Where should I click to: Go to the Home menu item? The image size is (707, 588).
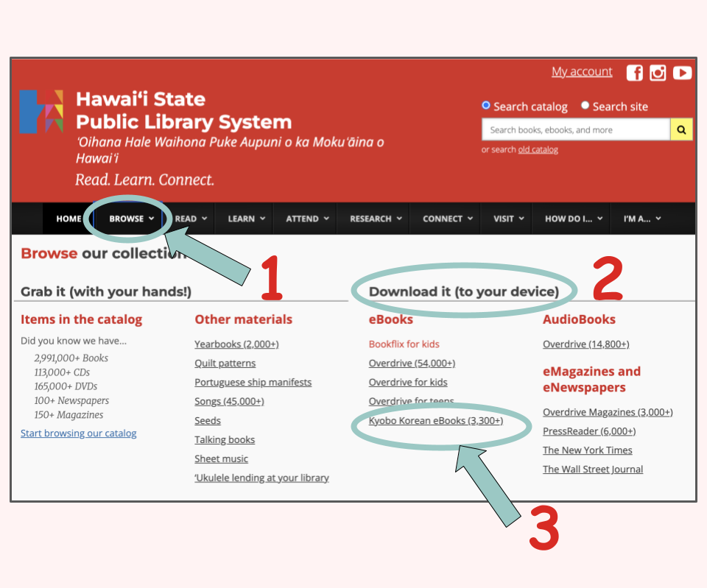68,219
